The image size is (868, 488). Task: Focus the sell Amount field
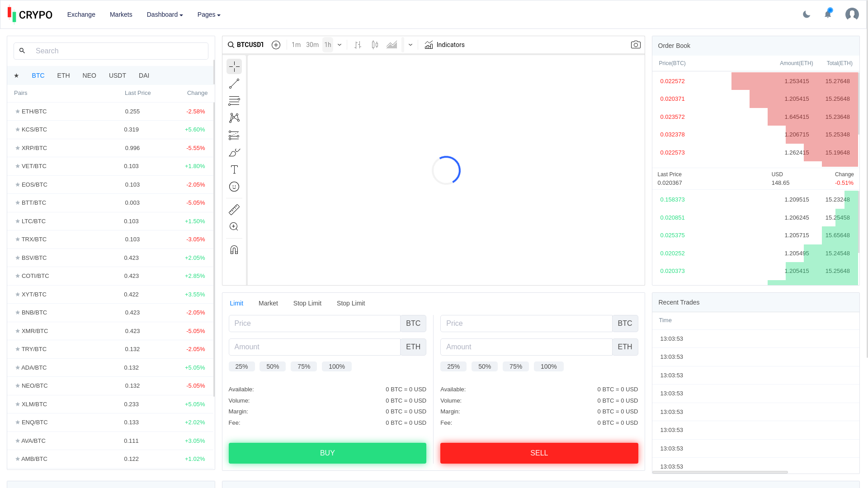coord(526,347)
